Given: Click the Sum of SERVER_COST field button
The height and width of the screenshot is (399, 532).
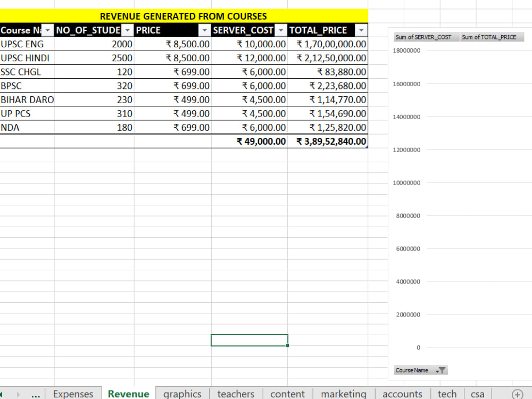Looking at the screenshot, I should pos(425,37).
